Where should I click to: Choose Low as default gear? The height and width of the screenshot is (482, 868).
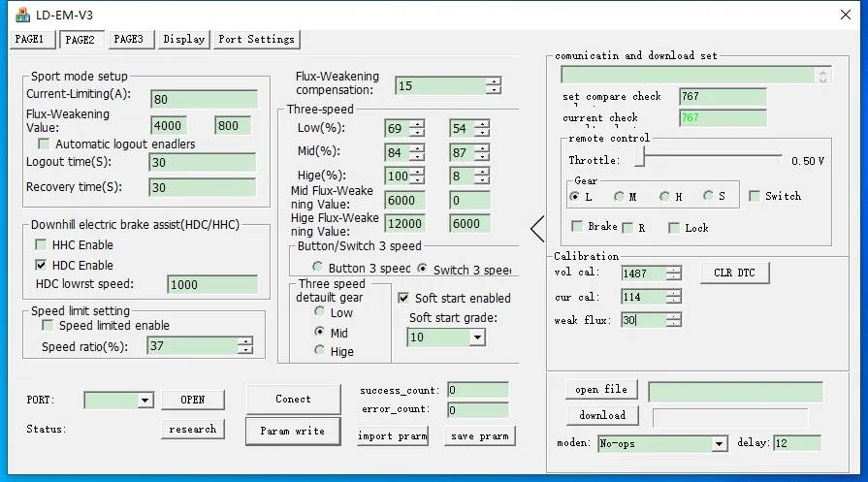point(319,311)
